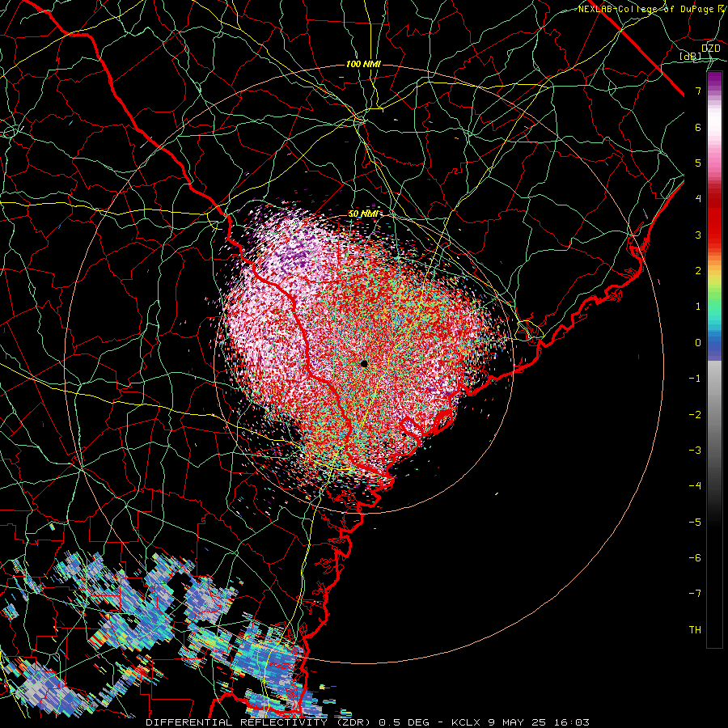
Task: Click the black KCLX radar site dot
Action: coord(364,363)
